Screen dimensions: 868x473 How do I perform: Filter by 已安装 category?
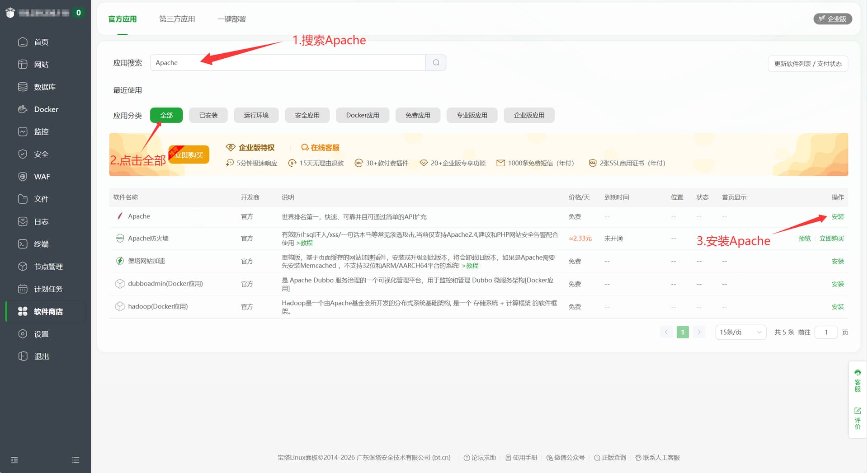(x=208, y=115)
